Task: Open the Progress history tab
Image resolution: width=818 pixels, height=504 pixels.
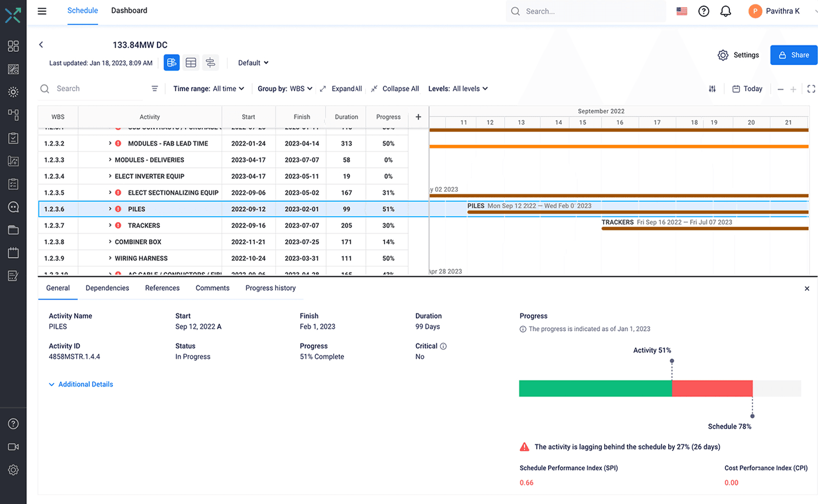Action: click(x=270, y=288)
